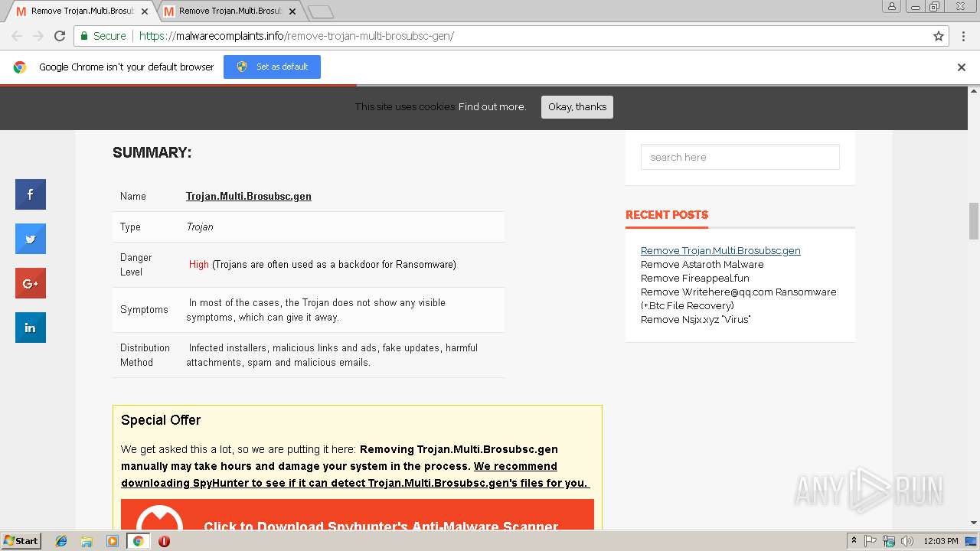Click the page vertical scrollbar thumb
The image size is (980, 551).
coord(973,221)
